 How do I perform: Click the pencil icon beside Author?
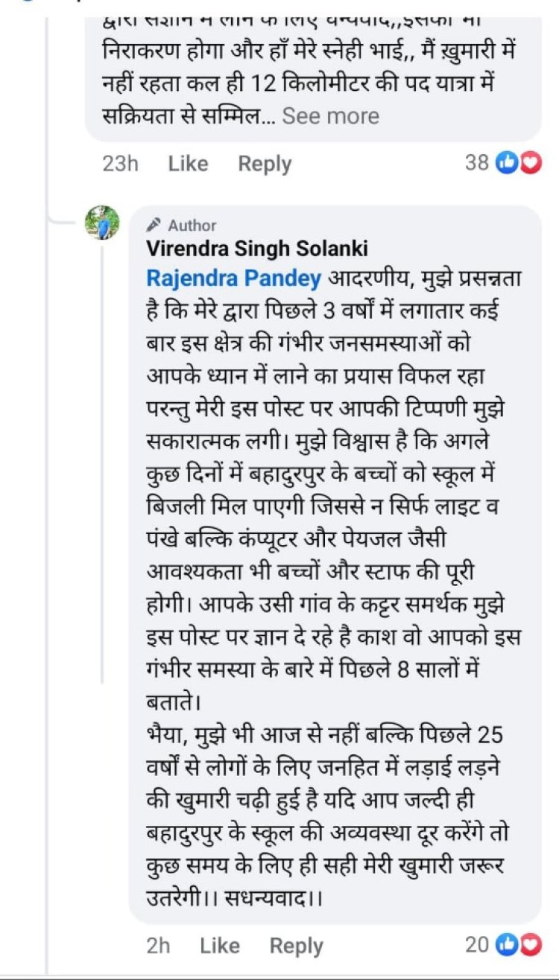pos(154,225)
